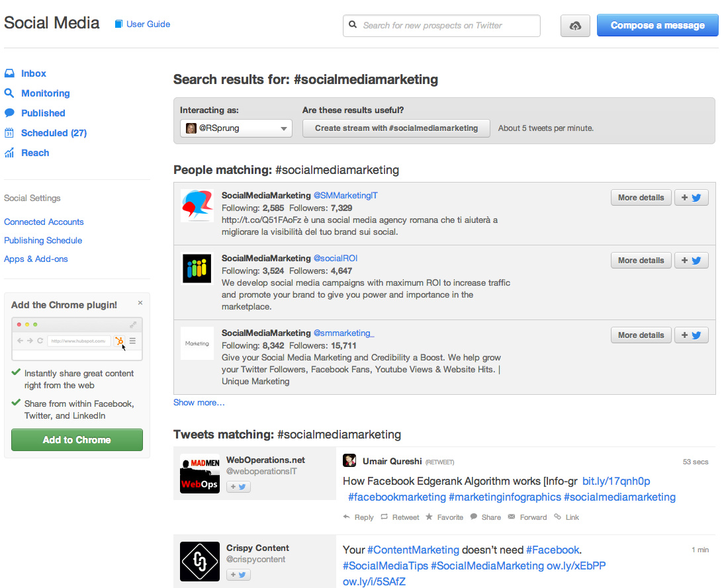Viewport: 724px width, 588px height.
Task: Click More details for @SMMarketingIT
Action: pos(641,198)
